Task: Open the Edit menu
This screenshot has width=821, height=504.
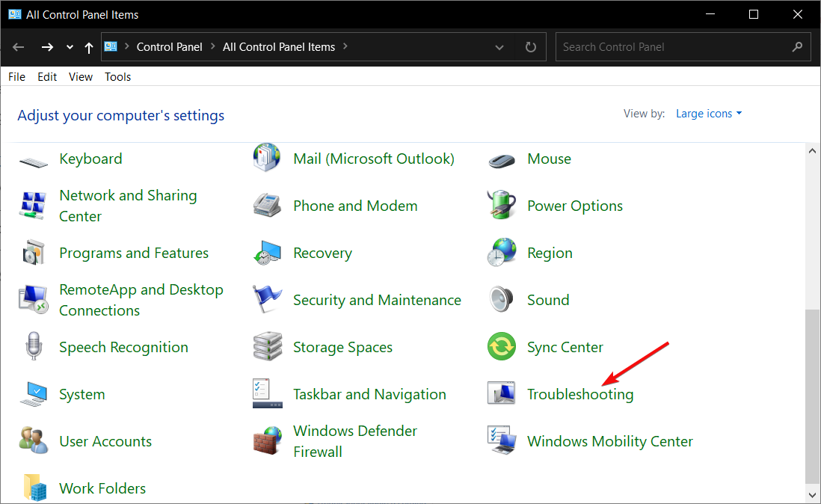Action: (x=47, y=77)
